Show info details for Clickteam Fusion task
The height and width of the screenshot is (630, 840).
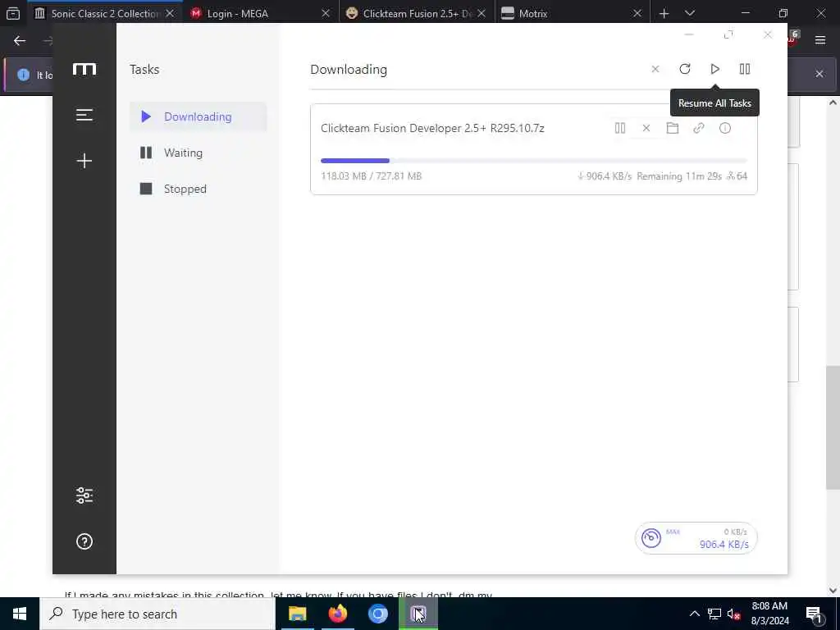point(725,128)
